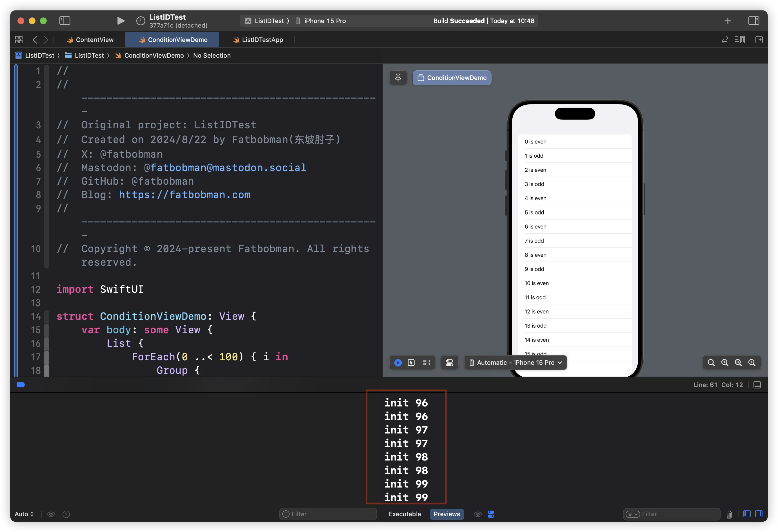
Task: Open console metadata options
Action: click(x=491, y=514)
